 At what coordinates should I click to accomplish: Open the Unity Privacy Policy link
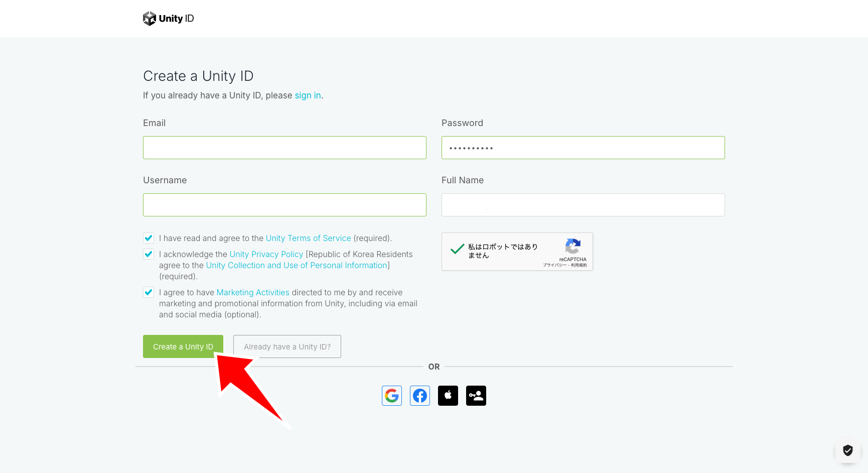(x=266, y=255)
